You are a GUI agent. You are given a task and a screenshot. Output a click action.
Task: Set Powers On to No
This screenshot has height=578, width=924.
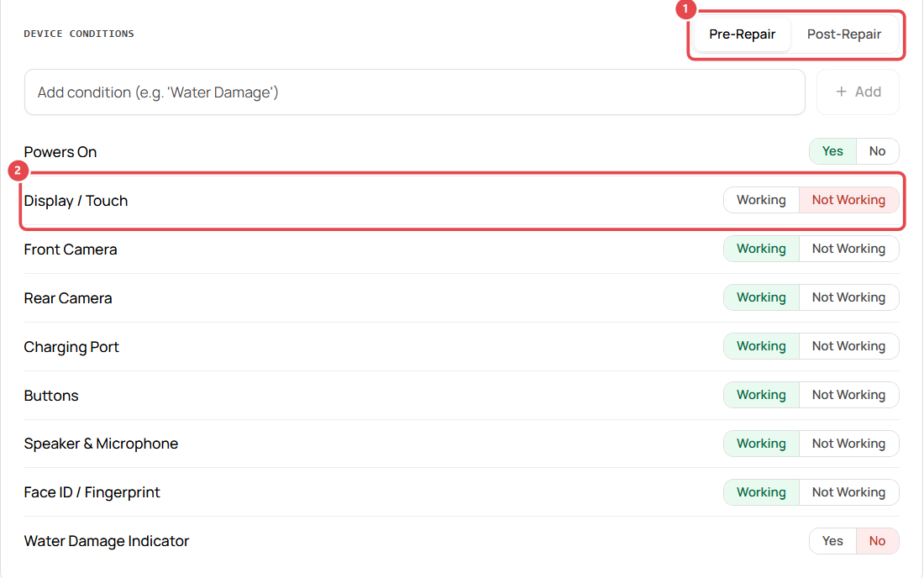tap(878, 151)
